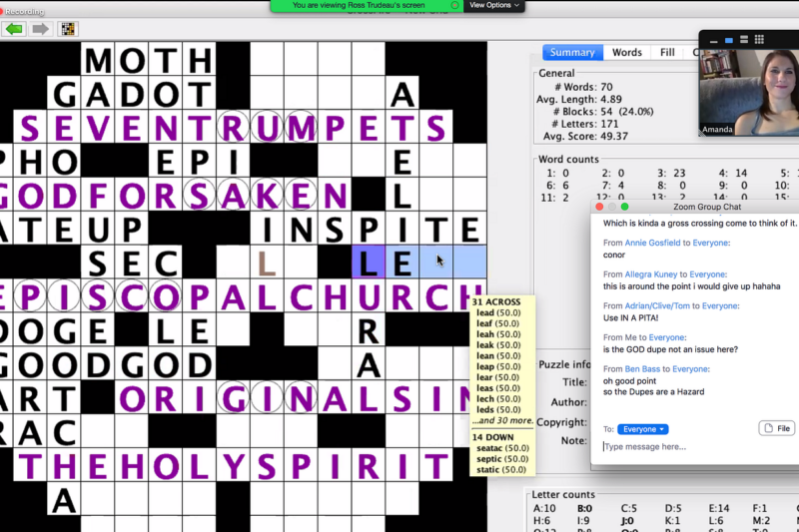Image resolution: width=799 pixels, height=532 pixels.
Task: Click chat message 'so the Dupes are a Hazard'
Action: click(654, 392)
